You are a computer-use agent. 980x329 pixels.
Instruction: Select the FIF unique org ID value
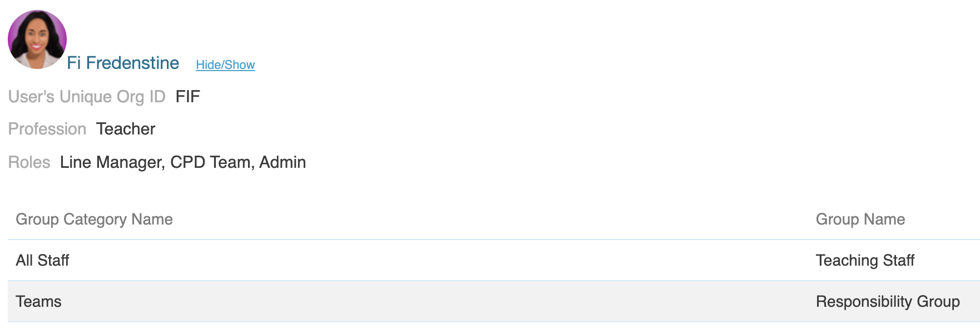[187, 97]
